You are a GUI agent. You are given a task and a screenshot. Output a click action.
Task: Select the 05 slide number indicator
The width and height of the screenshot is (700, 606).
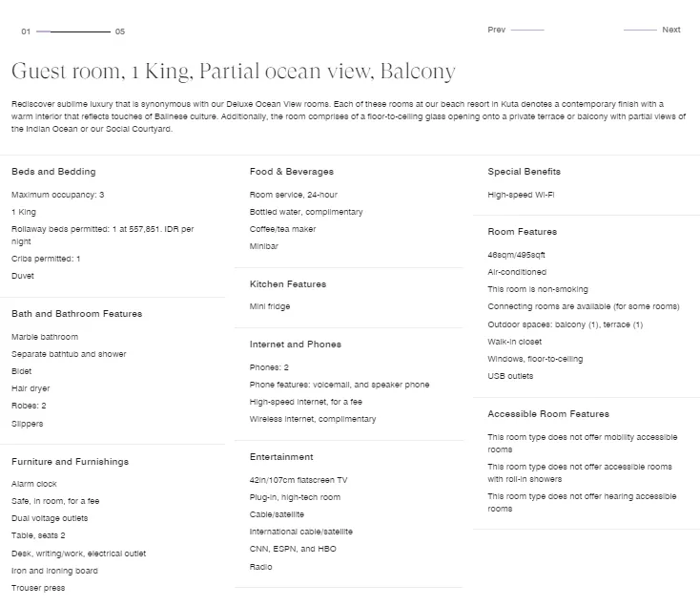(120, 31)
